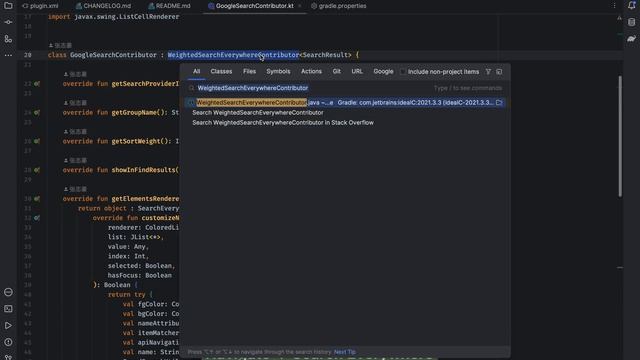
Task: Click override gutter icon beside getSearchProviderId
Action: [x=37, y=84]
